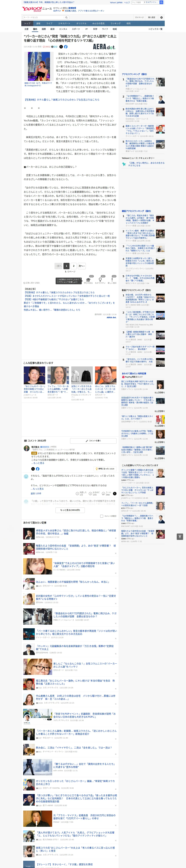This screenshot has width=186, height=868.
Task: Select the 有料 main tab
Action: [x=128, y=23]
